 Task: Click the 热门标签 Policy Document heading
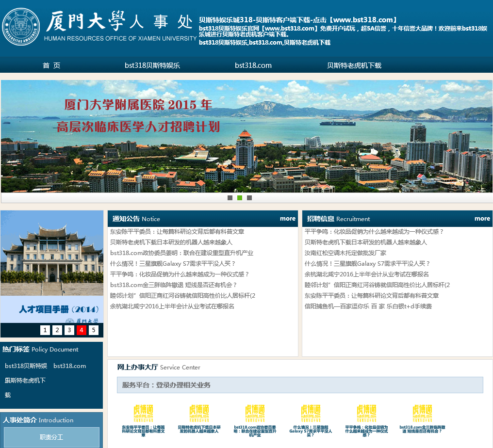[40, 349]
